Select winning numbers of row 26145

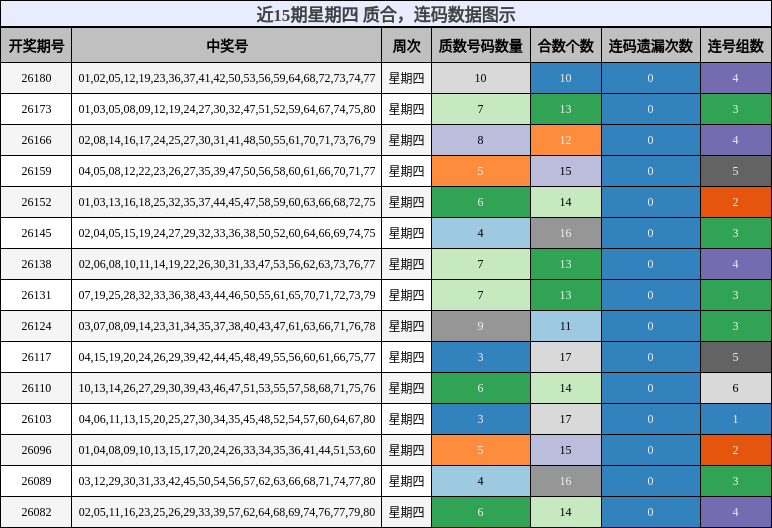click(226, 233)
